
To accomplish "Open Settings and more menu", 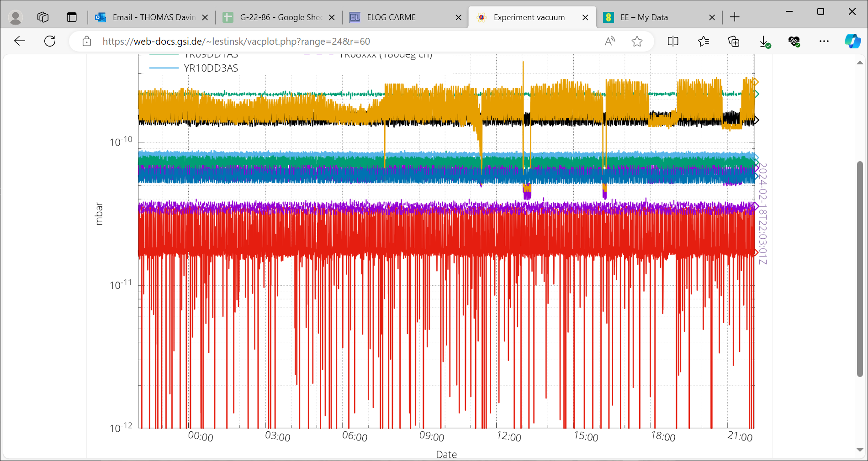I will pos(824,42).
